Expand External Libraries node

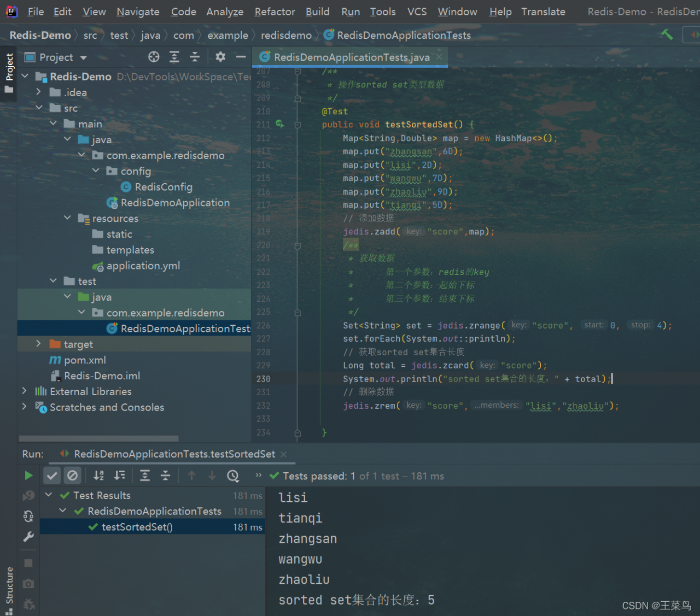(x=24, y=391)
